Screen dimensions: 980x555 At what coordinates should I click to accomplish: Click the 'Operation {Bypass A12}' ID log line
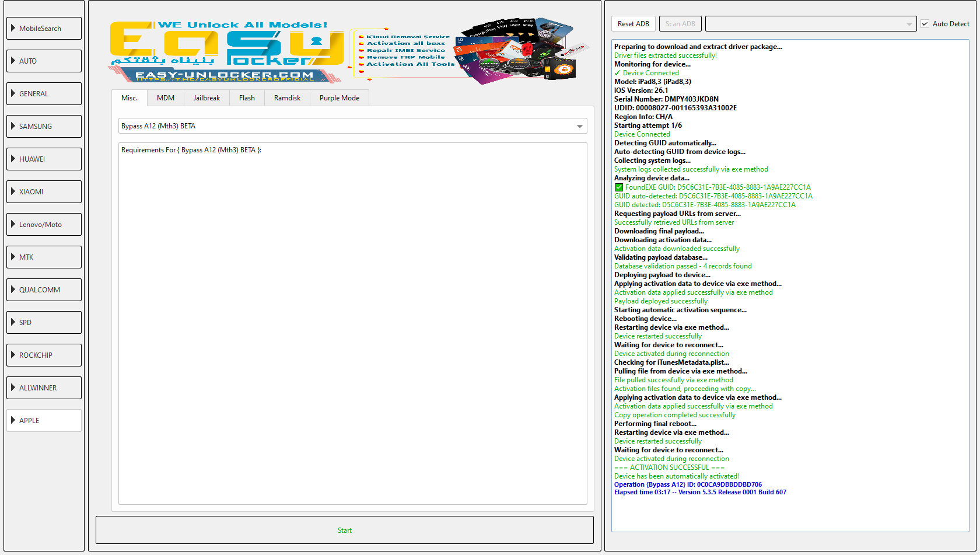[x=688, y=484]
